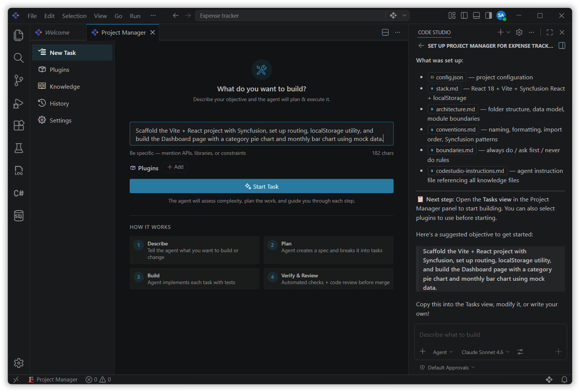Open the Agent mode dropdown
The height and width of the screenshot is (392, 580).
pyautogui.click(x=443, y=352)
